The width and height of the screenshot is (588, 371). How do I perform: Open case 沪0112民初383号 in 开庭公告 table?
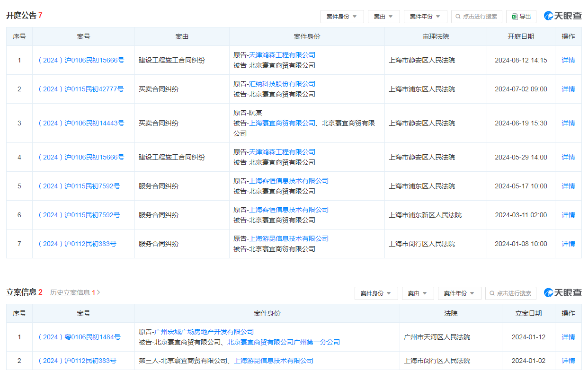[x=77, y=244]
